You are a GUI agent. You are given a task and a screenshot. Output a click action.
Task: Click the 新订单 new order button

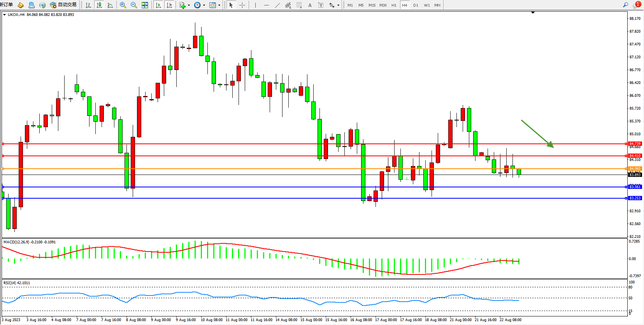coord(6,5)
